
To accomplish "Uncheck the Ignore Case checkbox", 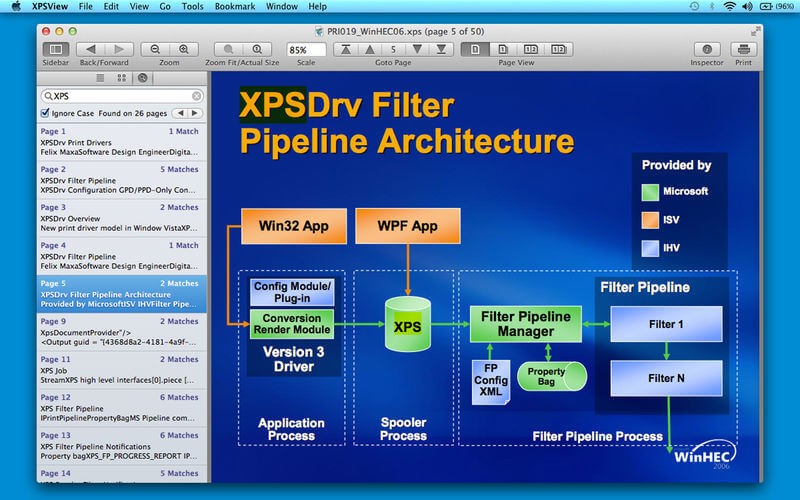I will (x=45, y=113).
